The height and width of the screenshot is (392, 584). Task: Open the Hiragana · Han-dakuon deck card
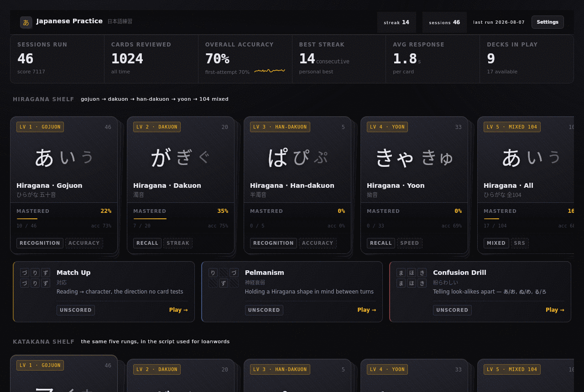click(x=297, y=185)
